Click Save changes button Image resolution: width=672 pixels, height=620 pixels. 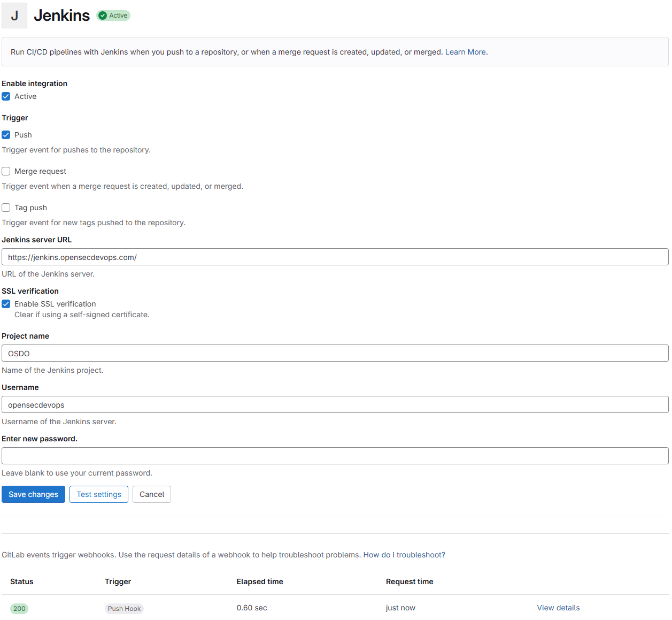[x=33, y=494]
